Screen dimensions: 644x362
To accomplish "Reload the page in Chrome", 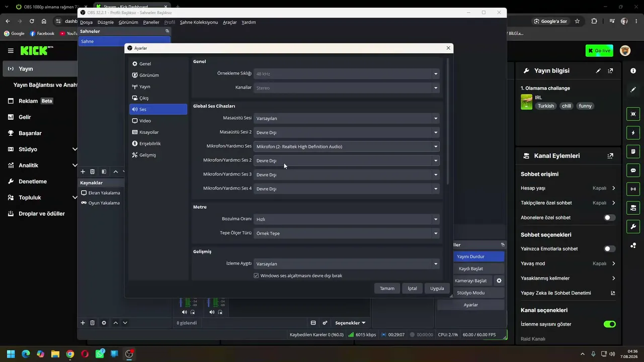I will click(x=32, y=21).
